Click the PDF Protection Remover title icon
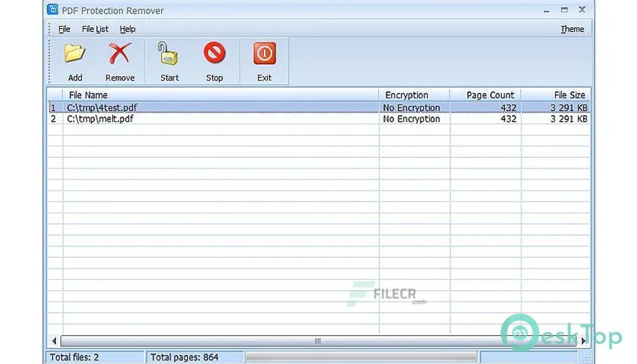Image resolution: width=637 pixels, height=364 pixels. coord(53,9)
